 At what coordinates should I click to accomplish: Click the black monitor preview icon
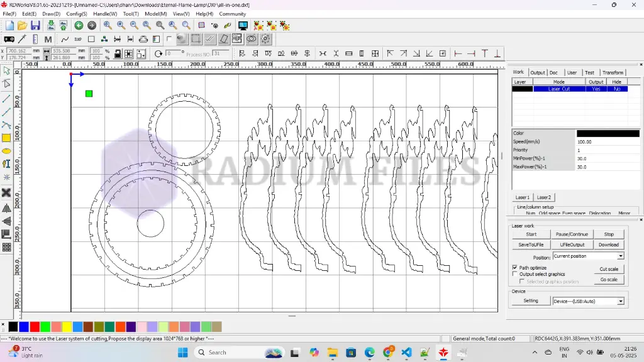pyautogui.click(x=243, y=25)
